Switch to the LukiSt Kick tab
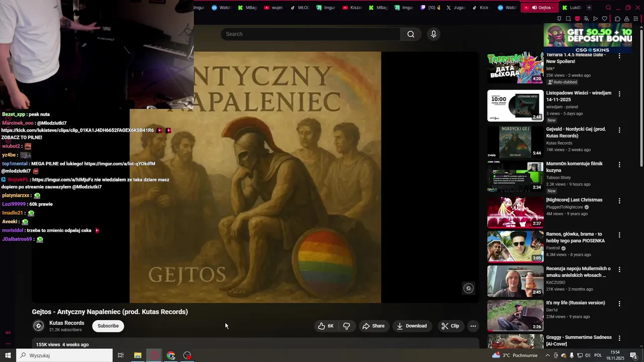Screen dimensions: 644x362 tap(572, 8)
